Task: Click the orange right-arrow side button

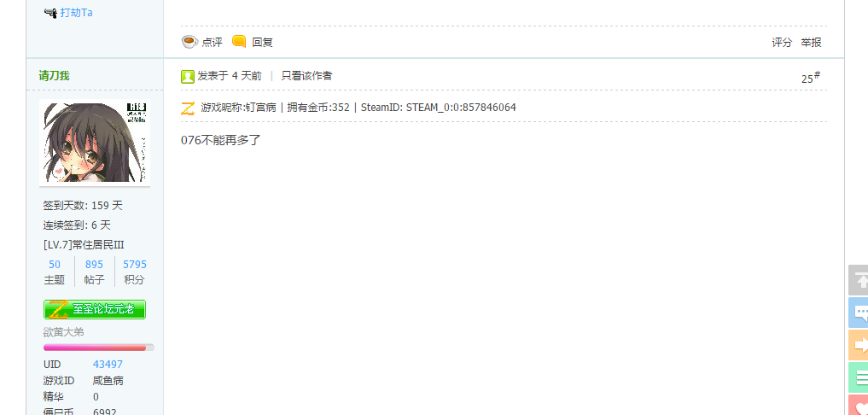Action: pos(859,345)
